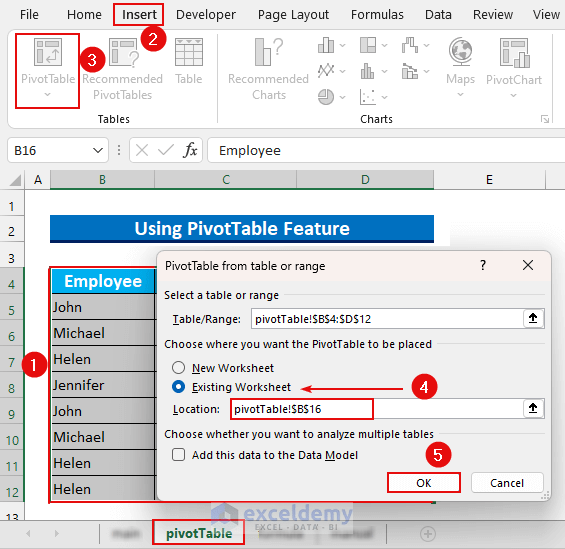Add a new sheet with plus icon
The image size is (565, 549).
click(428, 534)
